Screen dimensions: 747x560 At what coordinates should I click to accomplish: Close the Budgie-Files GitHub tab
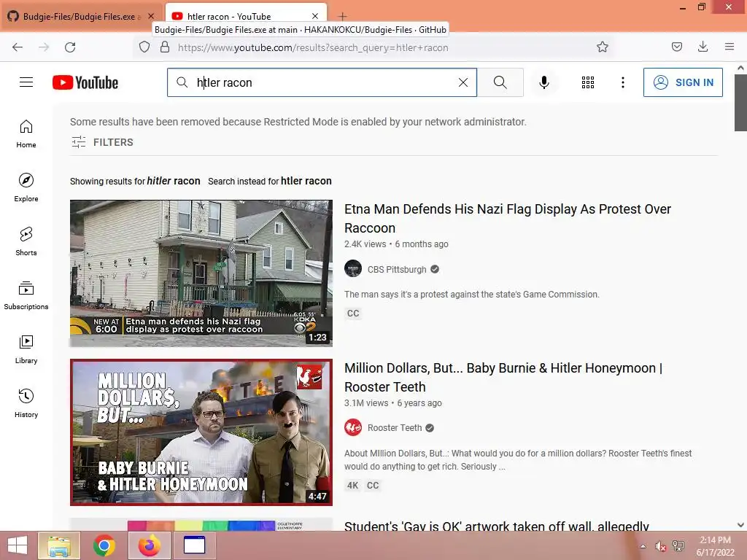[x=151, y=16]
